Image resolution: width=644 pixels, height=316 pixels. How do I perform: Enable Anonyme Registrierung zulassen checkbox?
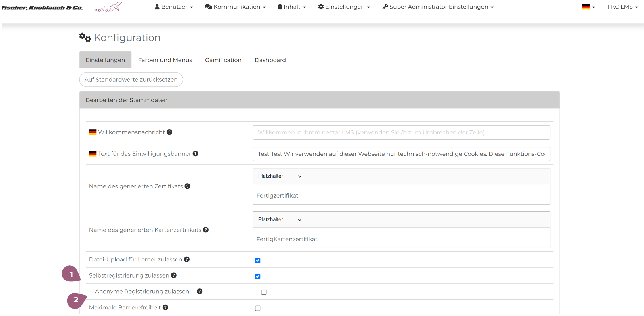pos(264,292)
